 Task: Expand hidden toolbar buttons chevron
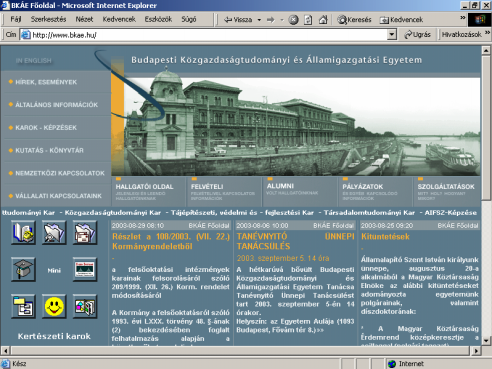click(463, 17)
